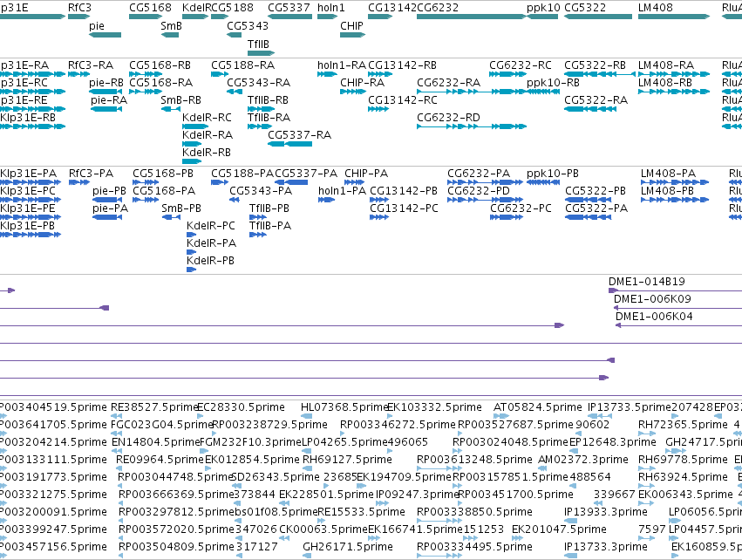Select the HL07368.5prime EST label
This screenshot has height=560, width=742.
point(344,407)
